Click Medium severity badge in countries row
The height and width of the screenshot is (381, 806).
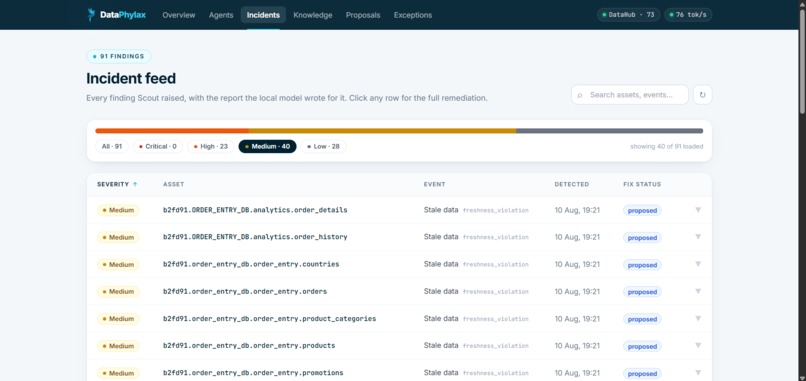(x=118, y=265)
